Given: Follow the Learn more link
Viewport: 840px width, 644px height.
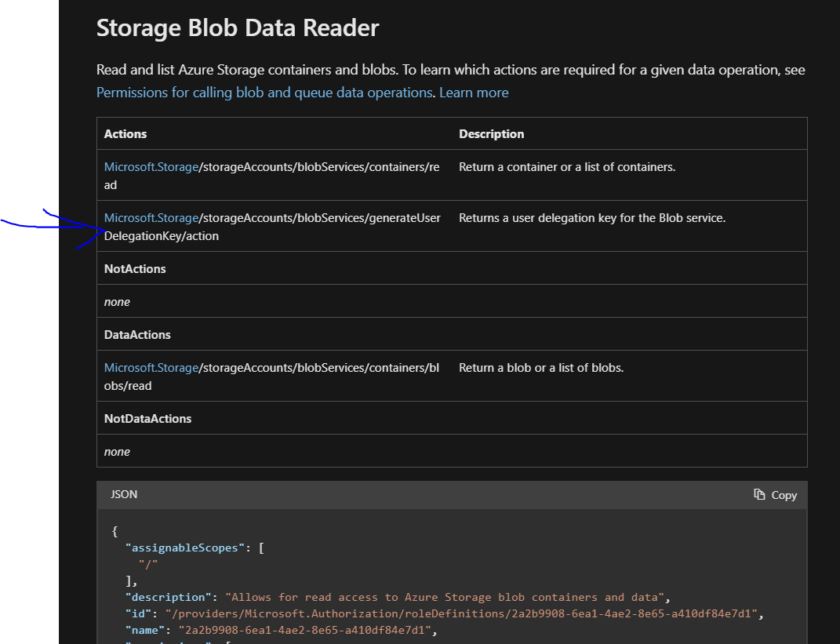Looking at the screenshot, I should 474,93.
